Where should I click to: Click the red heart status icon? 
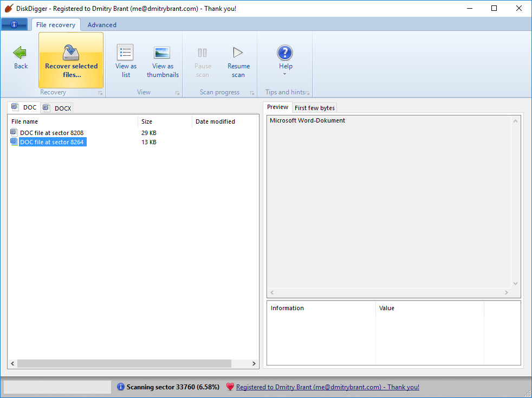(230, 387)
